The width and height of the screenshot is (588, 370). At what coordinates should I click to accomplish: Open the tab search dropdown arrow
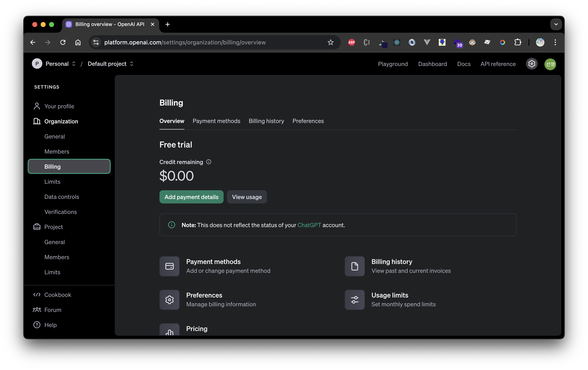(x=556, y=24)
